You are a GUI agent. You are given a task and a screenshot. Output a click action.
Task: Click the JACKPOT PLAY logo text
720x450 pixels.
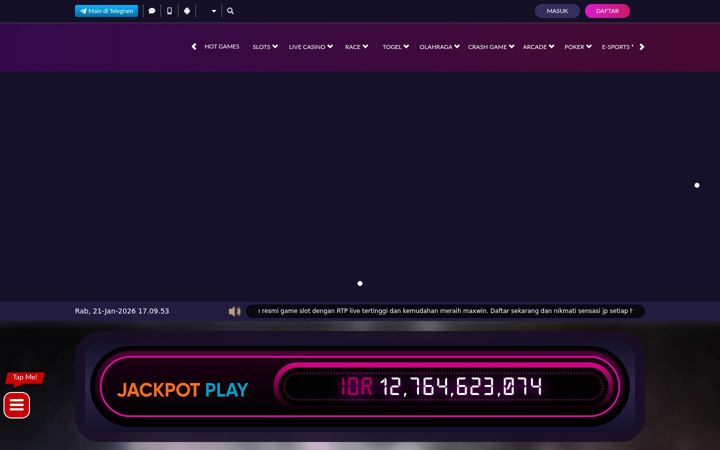pos(183,390)
